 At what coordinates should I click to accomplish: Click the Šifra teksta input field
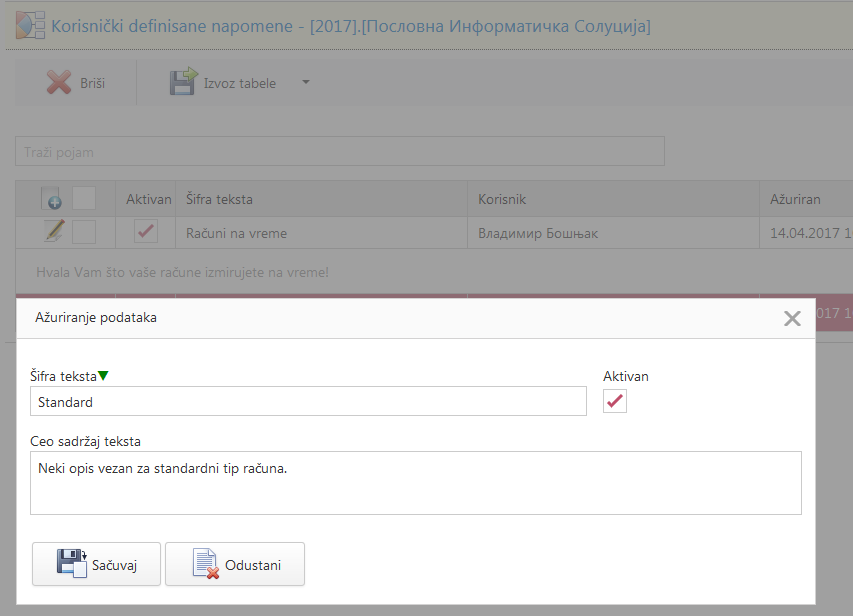coord(308,401)
